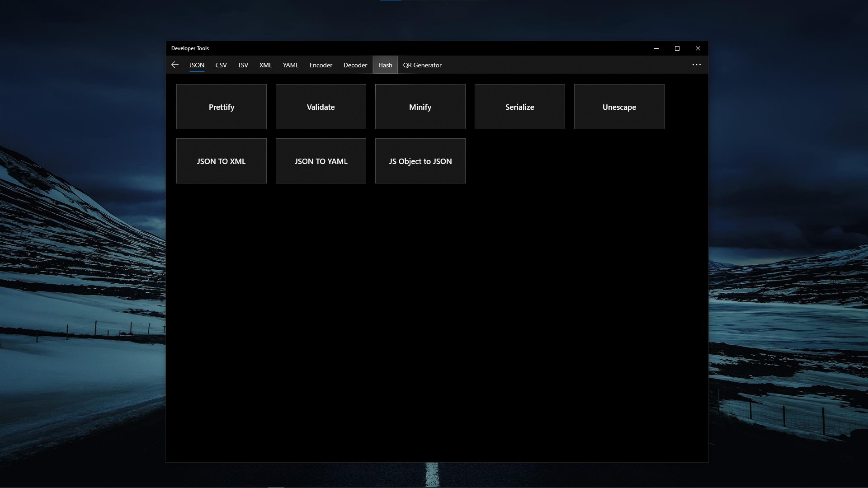Open the XML tab
The width and height of the screenshot is (868, 488).
tap(265, 65)
